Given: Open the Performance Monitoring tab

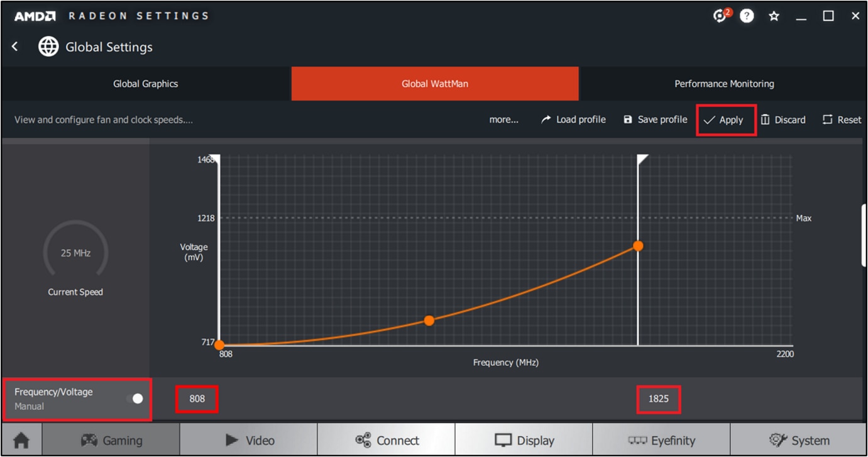Looking at the screenshot, I should [x=724, y=84].
